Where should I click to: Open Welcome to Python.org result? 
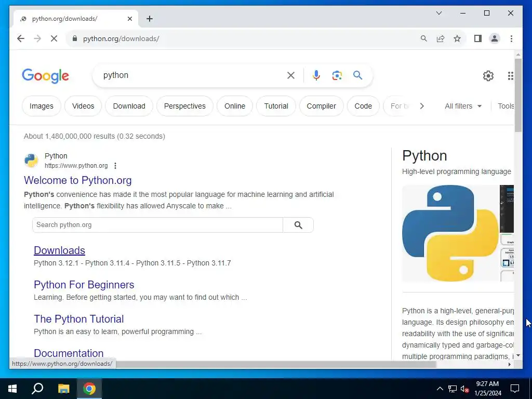pyautogui.click(x=78, y=180)
